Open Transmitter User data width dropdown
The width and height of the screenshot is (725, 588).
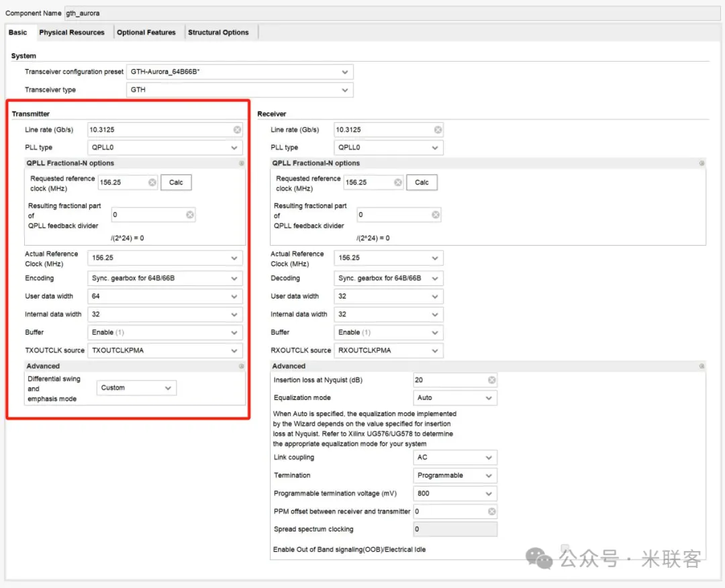tap(164, 296)
